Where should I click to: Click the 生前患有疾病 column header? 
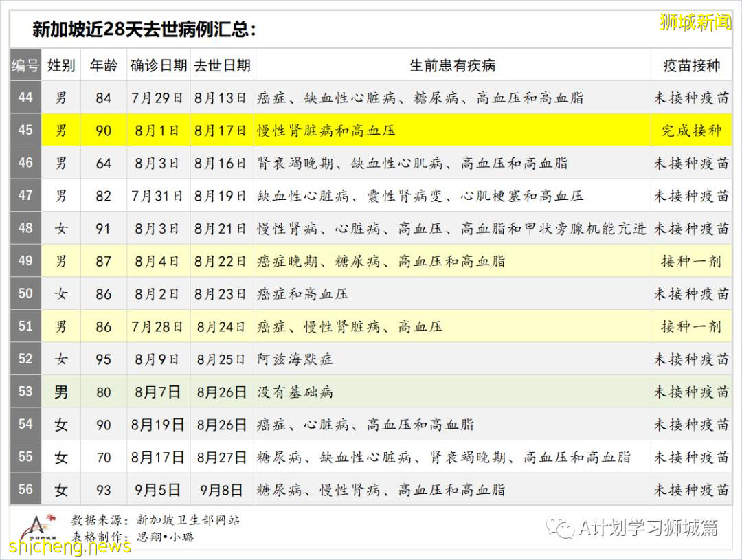pyautogui.click(x=452, y=65)
